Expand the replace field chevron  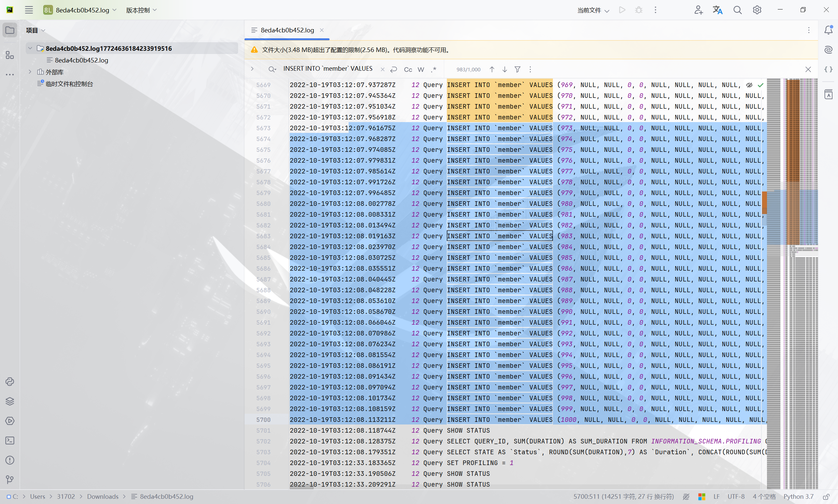[252, 69]
